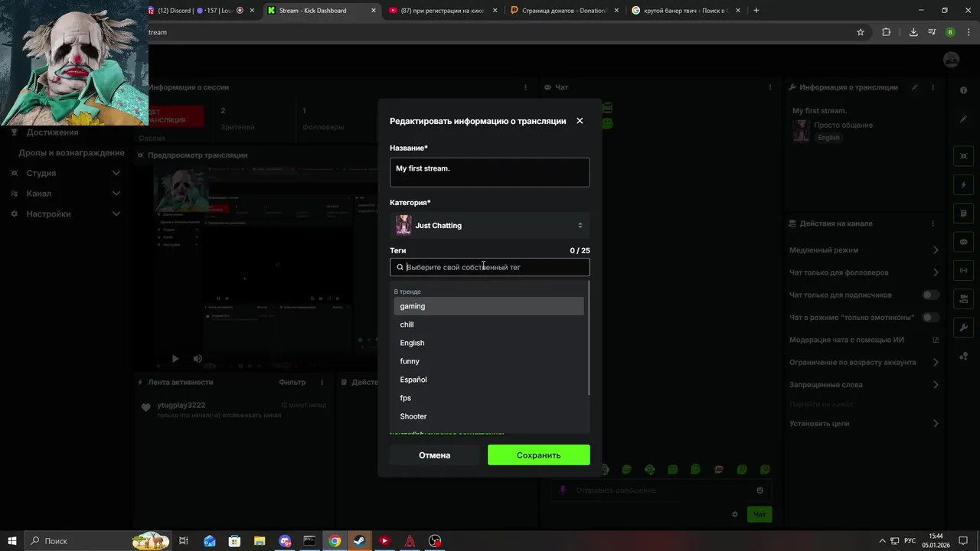
Task: Click the pencil icon in right toolbar
Action: click(963, 119)
